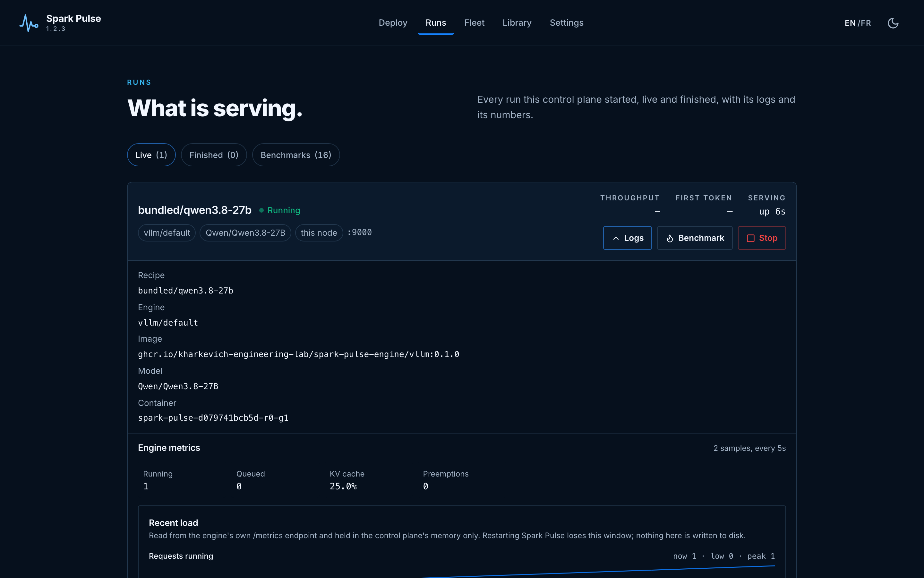The image size is (924, 578).
Task: Select the Recipe value bundled/qwen3.8-27b
Action: pos(185,291)
